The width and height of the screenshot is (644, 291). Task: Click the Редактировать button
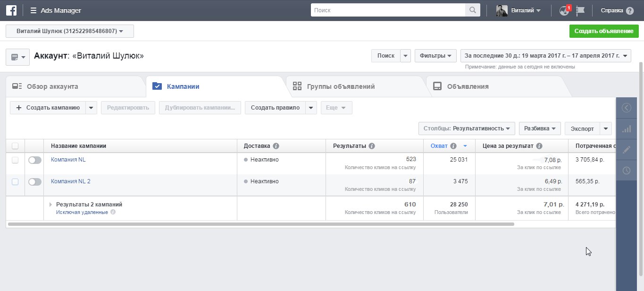128,108
